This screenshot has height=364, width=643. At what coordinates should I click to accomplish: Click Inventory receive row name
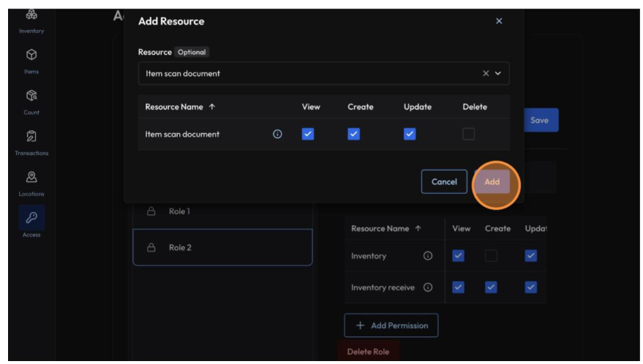(x=383, y=287)
